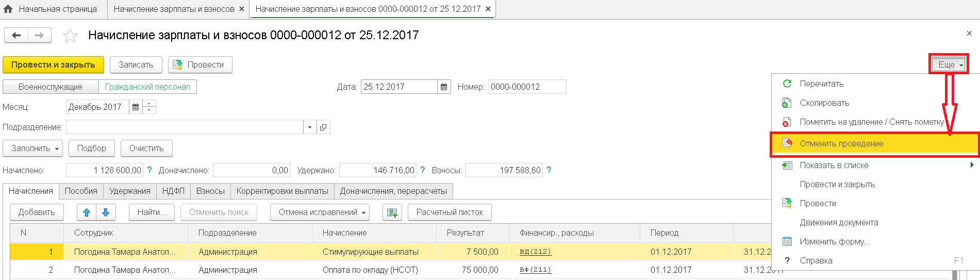Close the form with the top-right X
The width and height of the screenshot is (980, 280).
click(x=969, y=34)
